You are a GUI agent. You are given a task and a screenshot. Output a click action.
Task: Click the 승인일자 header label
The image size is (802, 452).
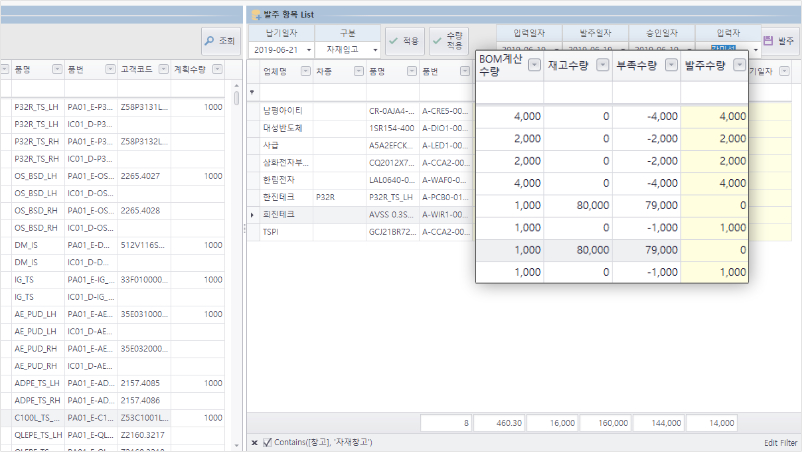662,33
